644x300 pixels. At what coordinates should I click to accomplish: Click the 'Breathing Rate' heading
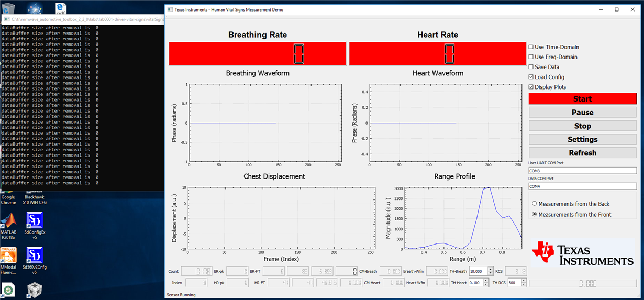click(258, 35)
